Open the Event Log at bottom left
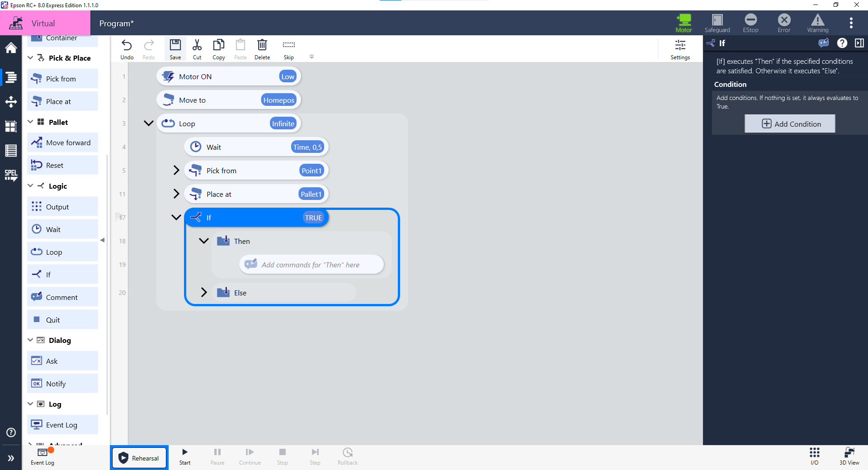Screen dimensions: 868x470 coord(42,456)
